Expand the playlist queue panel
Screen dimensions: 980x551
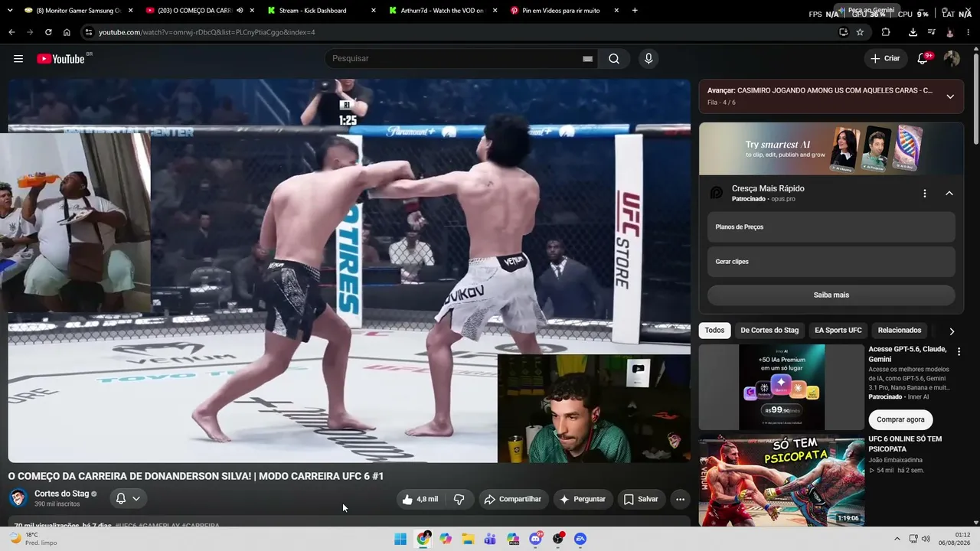[950, 96]
